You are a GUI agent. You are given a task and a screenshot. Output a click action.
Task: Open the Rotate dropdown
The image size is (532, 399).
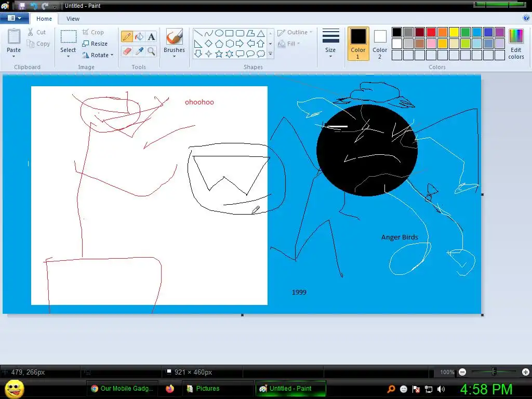[98, 55]
